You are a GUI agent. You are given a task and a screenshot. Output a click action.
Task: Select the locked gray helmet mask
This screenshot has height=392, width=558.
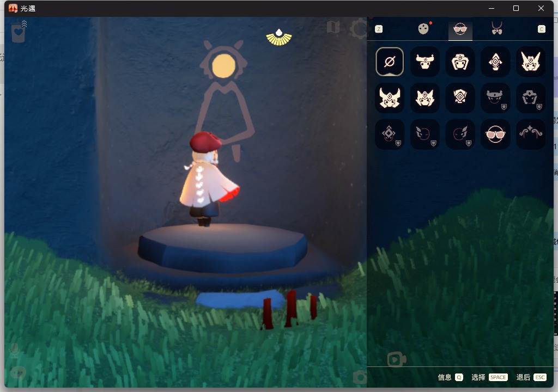tap(531, 98)
